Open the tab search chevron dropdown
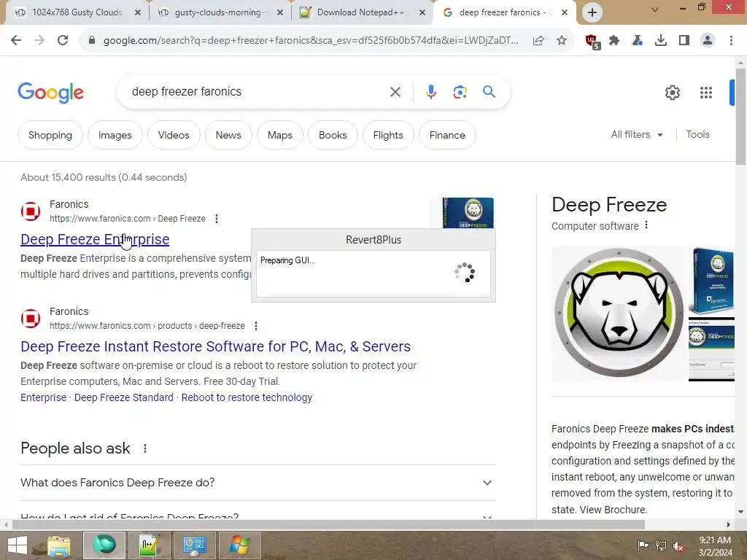 [x=655, y=9]
